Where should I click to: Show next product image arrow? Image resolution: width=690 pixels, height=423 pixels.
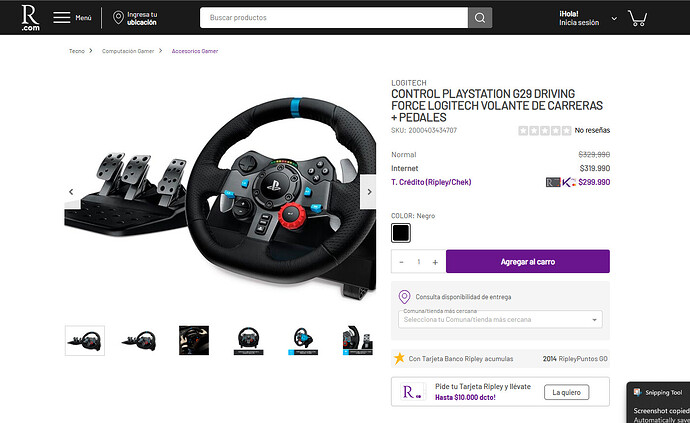369,191
